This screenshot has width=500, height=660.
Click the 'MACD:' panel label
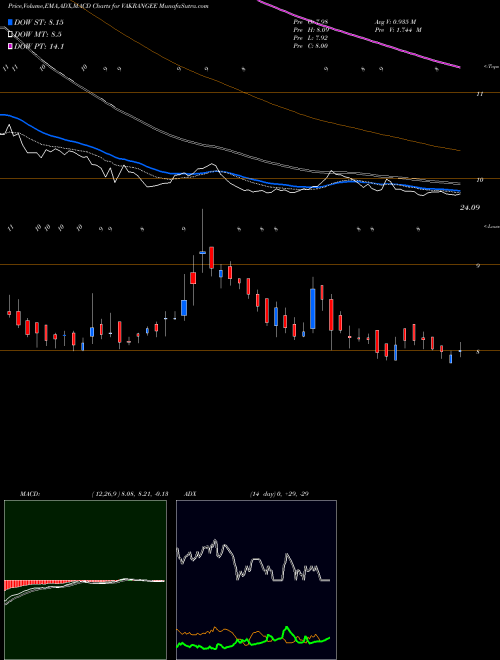[30, 494]
